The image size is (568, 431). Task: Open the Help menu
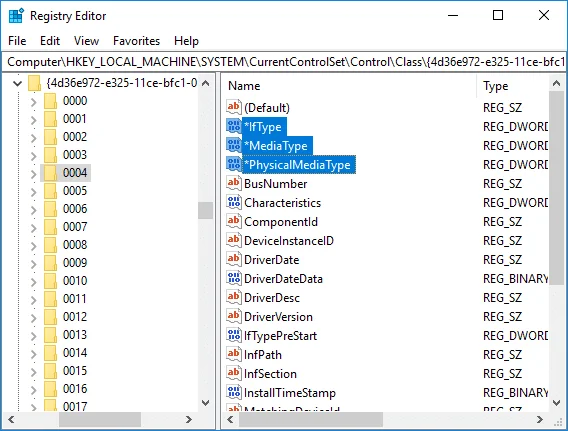(186, 41)
